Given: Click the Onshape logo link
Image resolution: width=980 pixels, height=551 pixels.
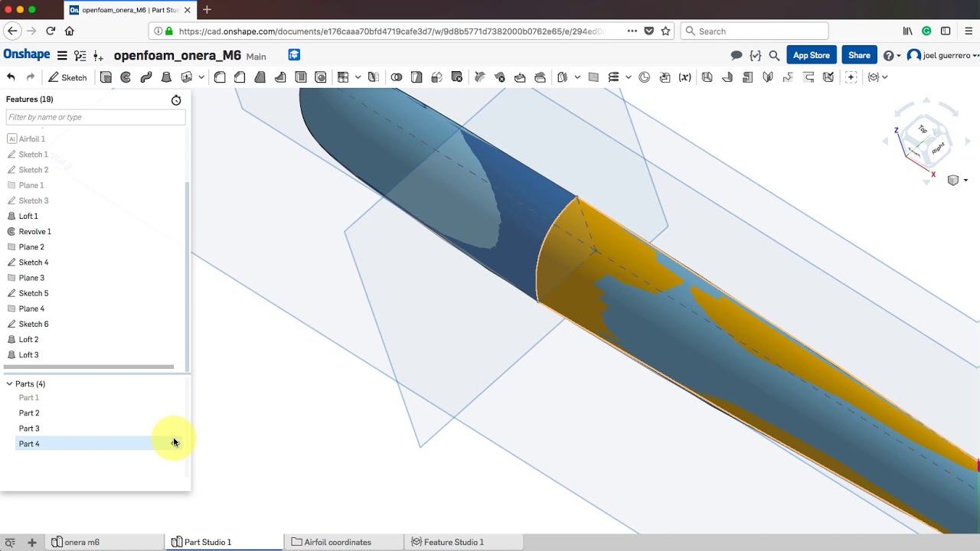Looking at the screenshot, I should 27,55.
